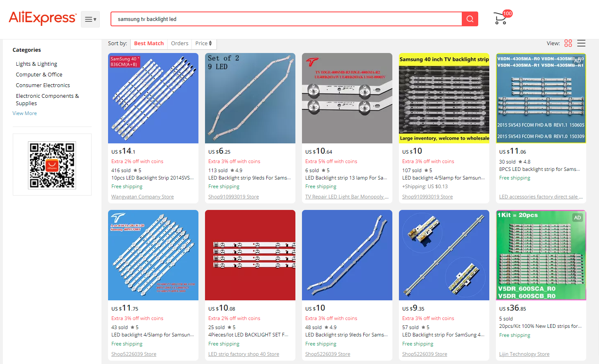Click the red magnifier search button

(x=470, y=19)
